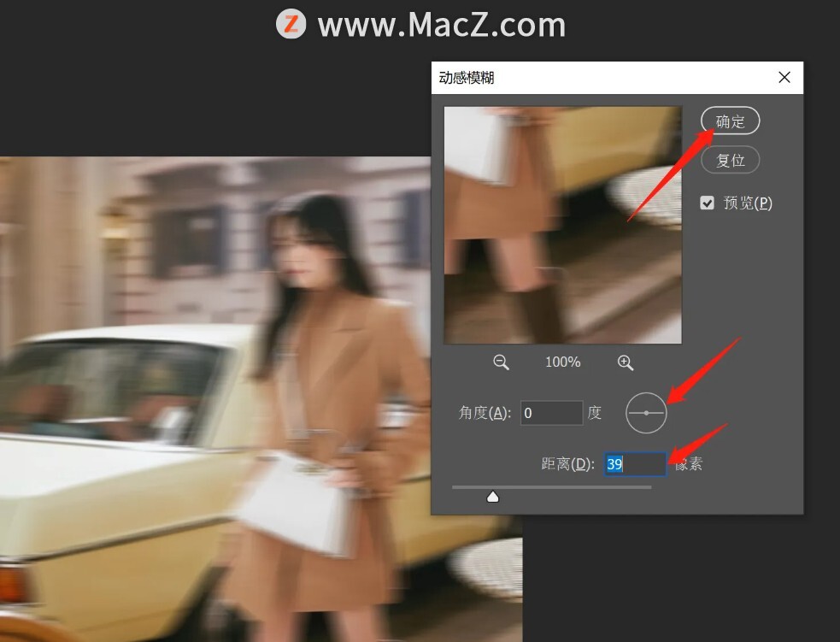Click the 距离(D) label
This screenshot has width=840, height=642.
tap(567, 464)
